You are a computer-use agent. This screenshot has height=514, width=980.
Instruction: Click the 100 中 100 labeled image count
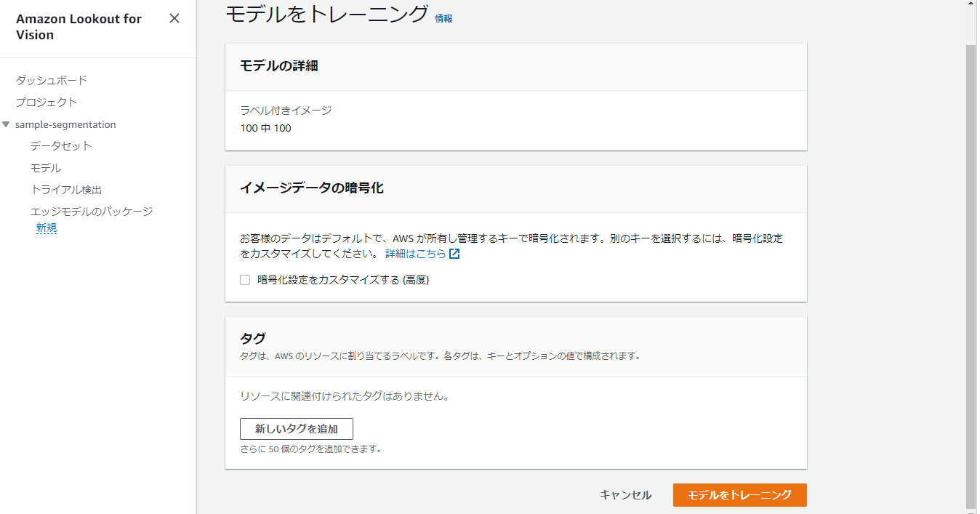tap(265, 128)
